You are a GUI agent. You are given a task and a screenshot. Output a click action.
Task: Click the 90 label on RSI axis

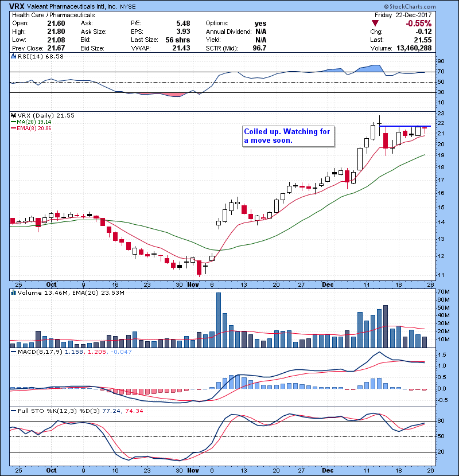(x=441, y=61)
